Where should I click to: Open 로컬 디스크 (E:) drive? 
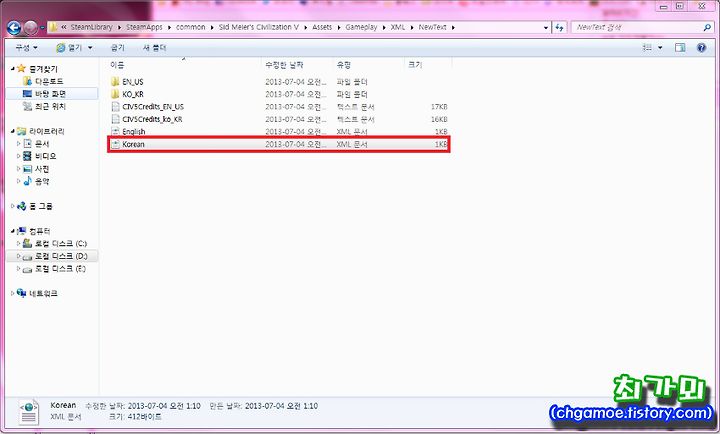tap(60, 268)
